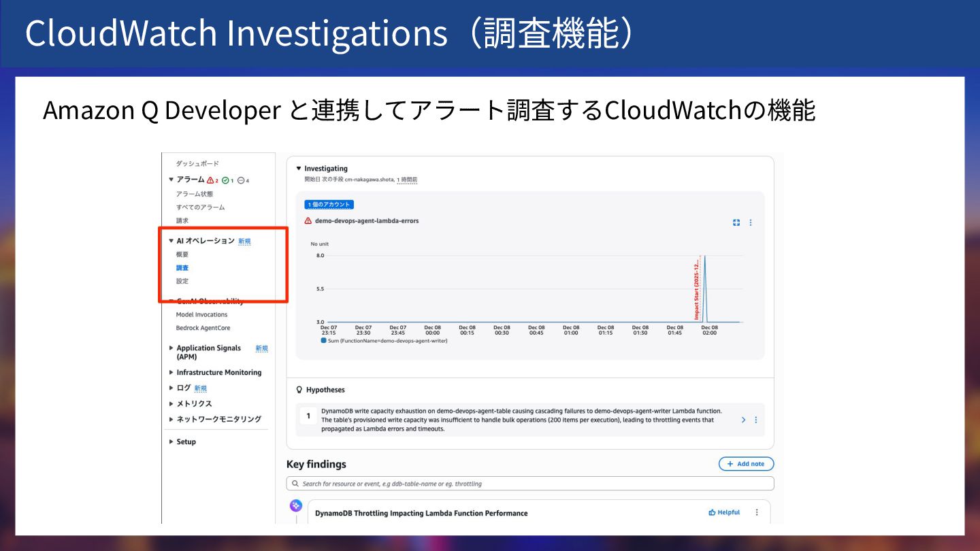The height and width of the screenshot is (551, 980).
Task: Click the search magnifier icon
Action: [295, 484]
